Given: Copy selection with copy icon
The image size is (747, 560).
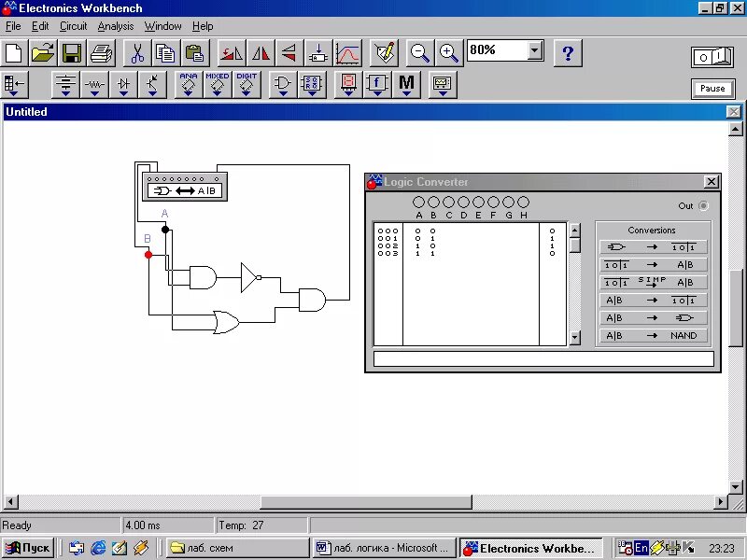Looking at the screenshot, I should pos(166,52).
